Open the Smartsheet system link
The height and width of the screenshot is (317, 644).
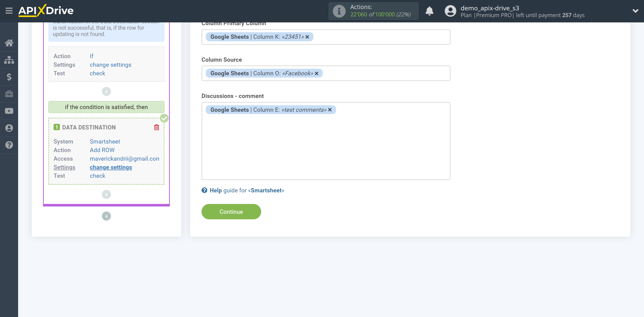105,142
